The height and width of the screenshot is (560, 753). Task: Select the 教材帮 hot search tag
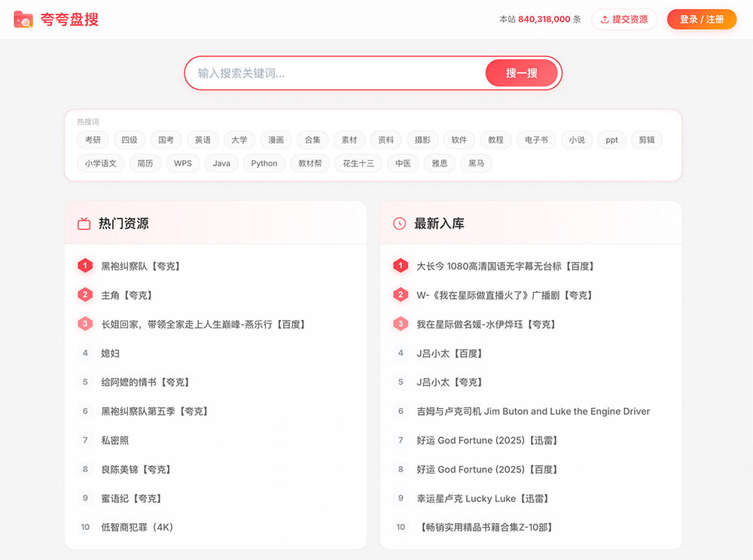tap(310, 163)
